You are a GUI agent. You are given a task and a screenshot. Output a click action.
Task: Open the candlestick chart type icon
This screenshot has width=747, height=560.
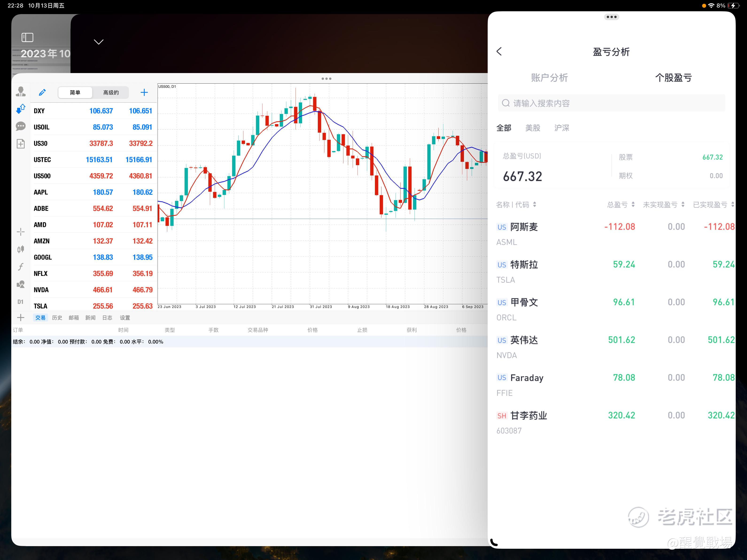pos(21,249)
